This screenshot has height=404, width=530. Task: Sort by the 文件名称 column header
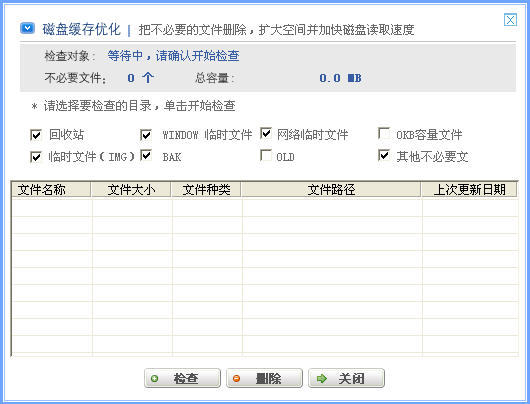coord(51,189)
